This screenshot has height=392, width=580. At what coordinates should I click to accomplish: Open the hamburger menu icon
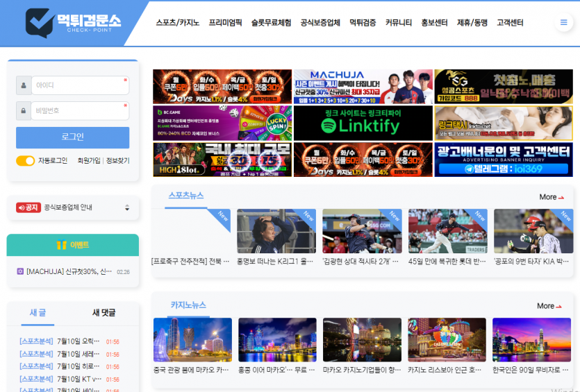click(563, 22)
